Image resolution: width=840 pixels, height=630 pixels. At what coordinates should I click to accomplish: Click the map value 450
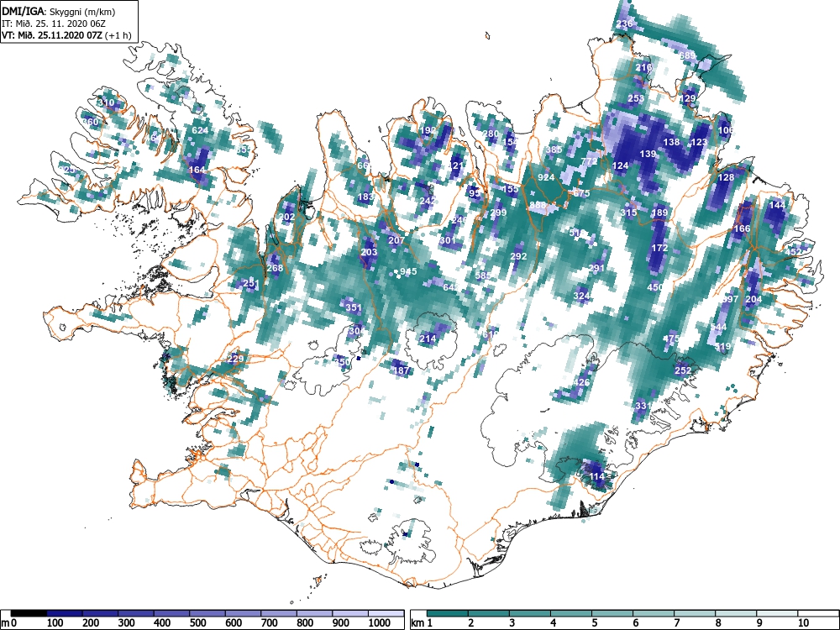[655, 287]
